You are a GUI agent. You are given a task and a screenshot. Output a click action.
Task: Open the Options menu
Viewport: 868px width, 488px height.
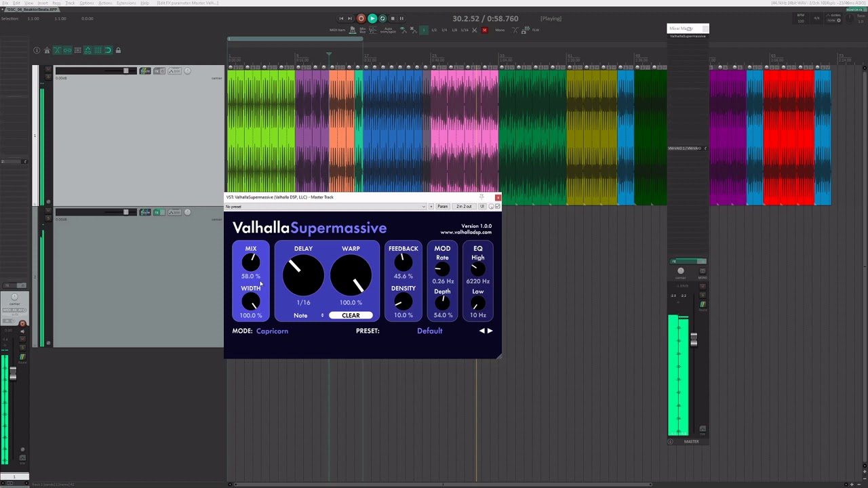87,3
